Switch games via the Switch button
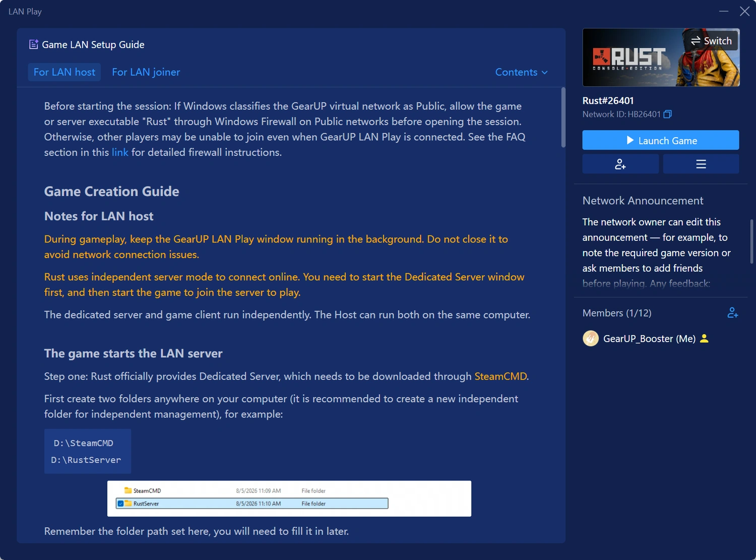The image size is (756, 560). click(711, 41)
